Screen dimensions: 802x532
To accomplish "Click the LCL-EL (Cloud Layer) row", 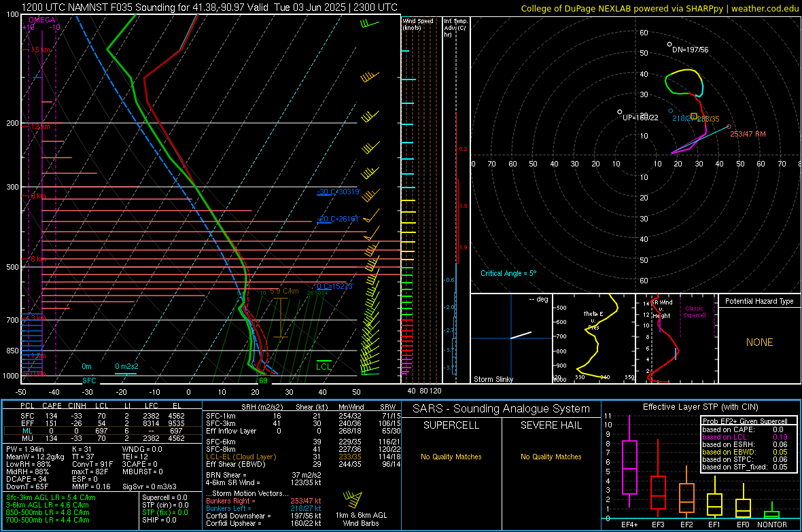I will click(x=303, y=457).
